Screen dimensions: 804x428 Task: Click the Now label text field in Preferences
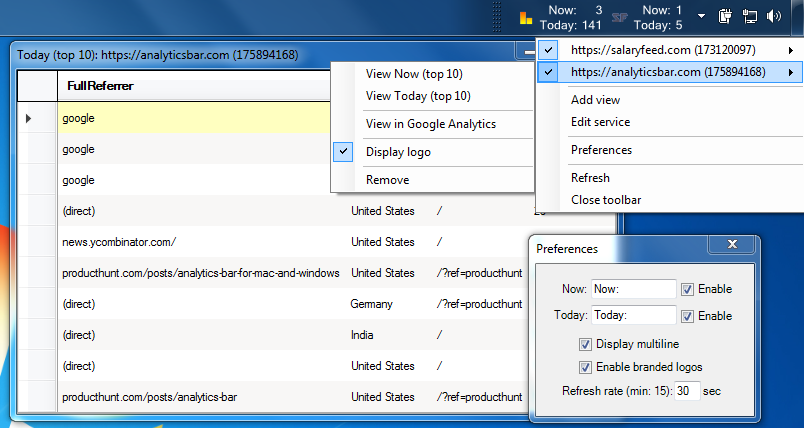pos(634,289)
